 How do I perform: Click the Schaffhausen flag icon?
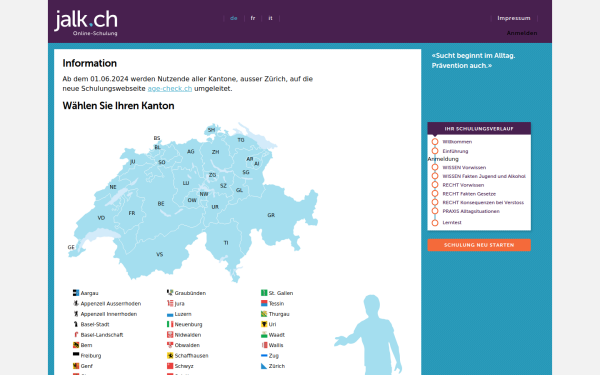click(x=170, y=355)
